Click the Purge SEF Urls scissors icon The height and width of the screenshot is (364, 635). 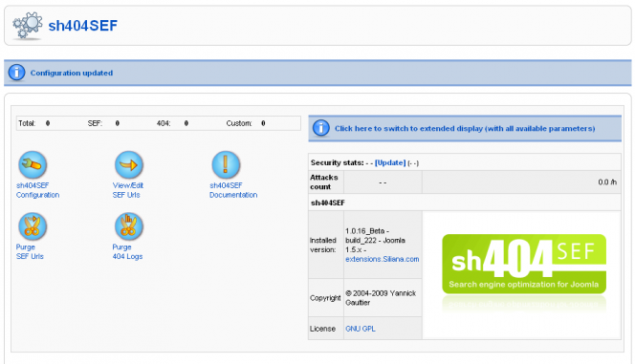point(33,226)
